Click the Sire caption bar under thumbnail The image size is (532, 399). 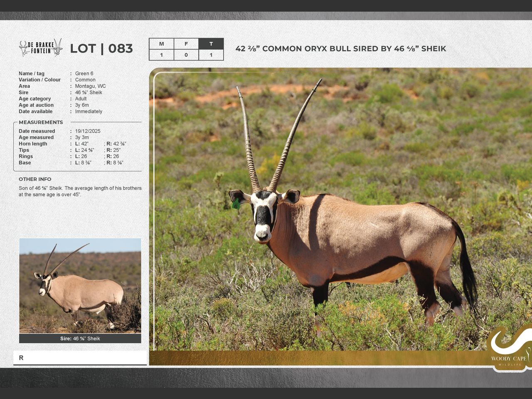pyautogui.click(x=80, y=338)
